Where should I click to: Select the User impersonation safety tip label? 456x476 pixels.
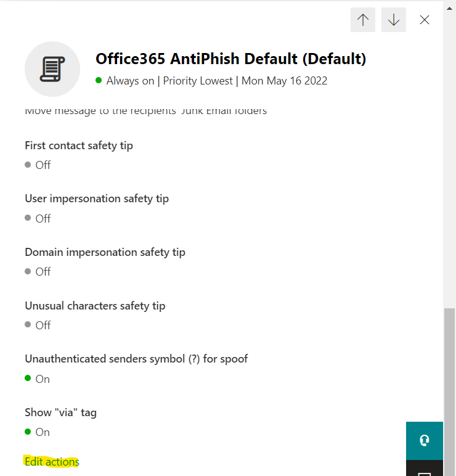97,199
